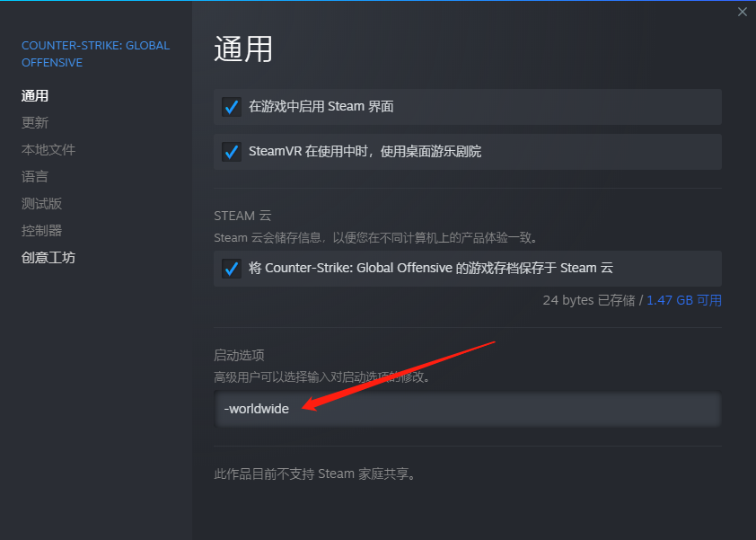The image size is (756, 540).
Task: Toggle the Steam overlay in-game checkbox
Action: (232, 107)
